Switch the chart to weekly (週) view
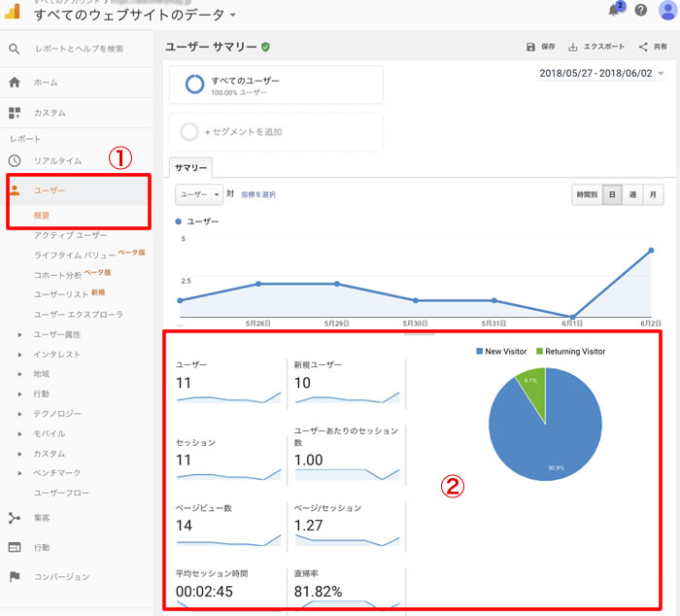This screenshot has width=680, height=616. pyautogui.click(x=632, y=195)
